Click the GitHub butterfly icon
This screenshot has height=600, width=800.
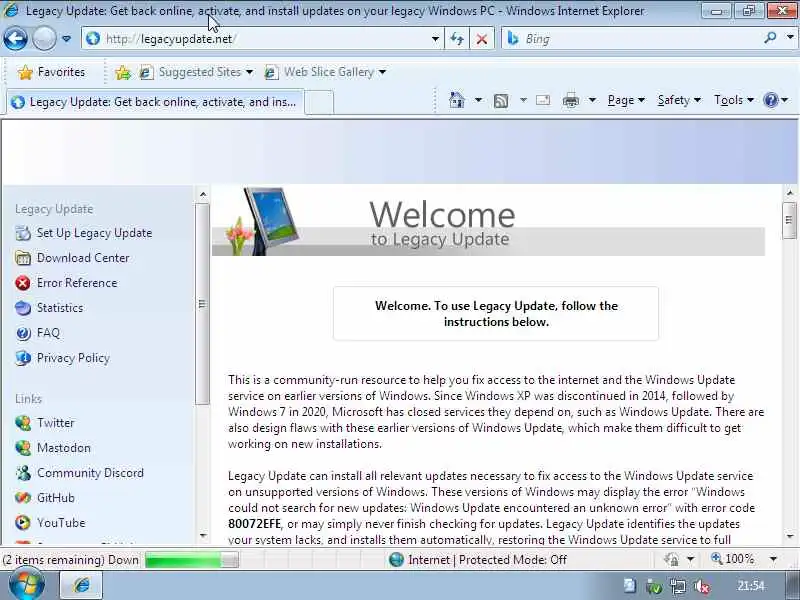coord(23,497)
